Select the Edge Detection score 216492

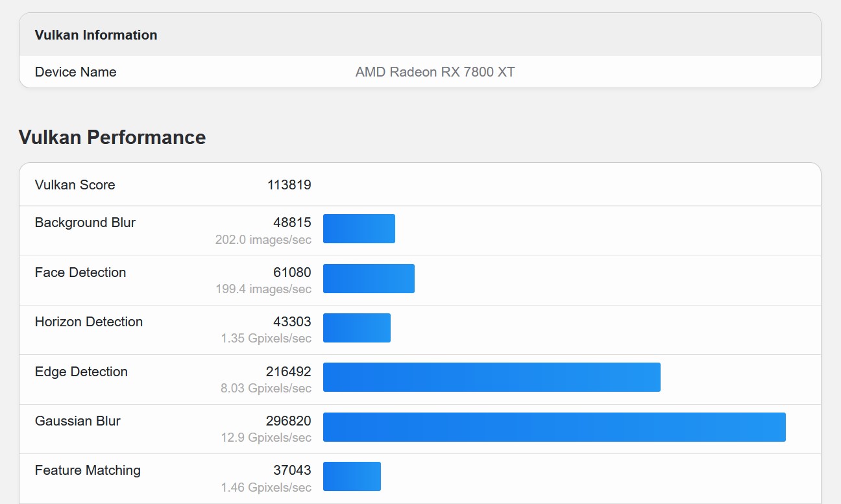pyautogui.click(x=289, y=372)
